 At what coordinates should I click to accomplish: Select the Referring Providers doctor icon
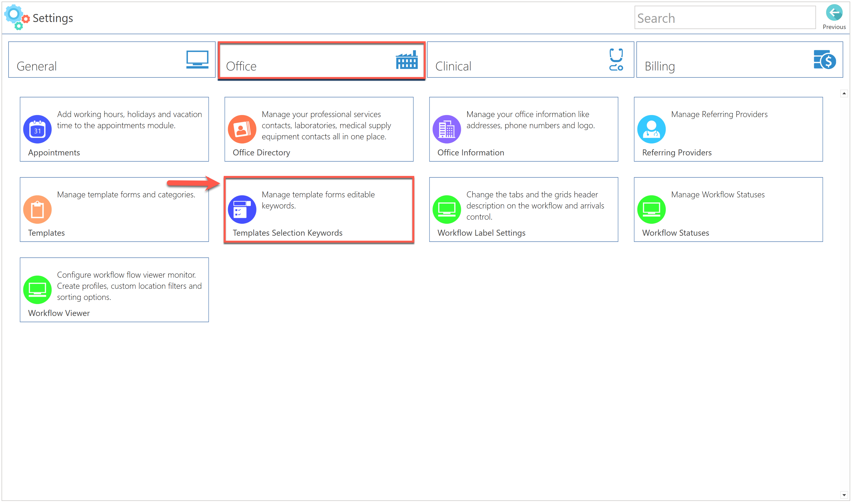coord(651,129)
